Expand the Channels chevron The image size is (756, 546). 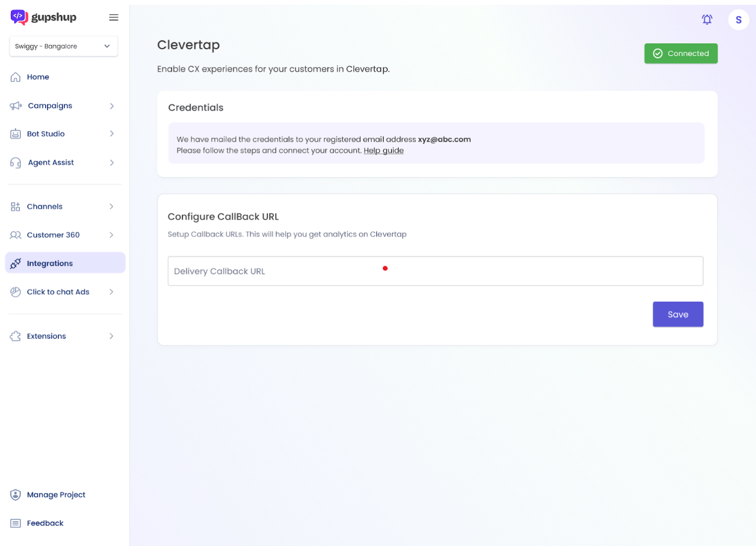click(112, 207)
